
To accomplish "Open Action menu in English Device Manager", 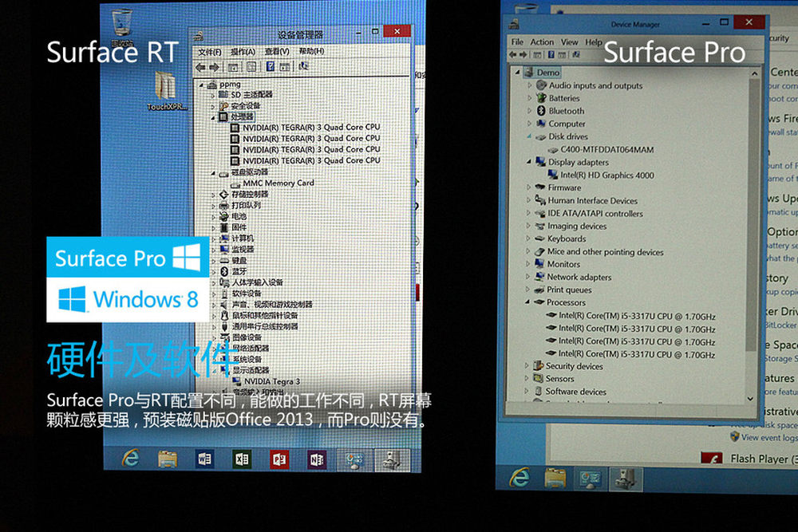I will pos(542,41).
